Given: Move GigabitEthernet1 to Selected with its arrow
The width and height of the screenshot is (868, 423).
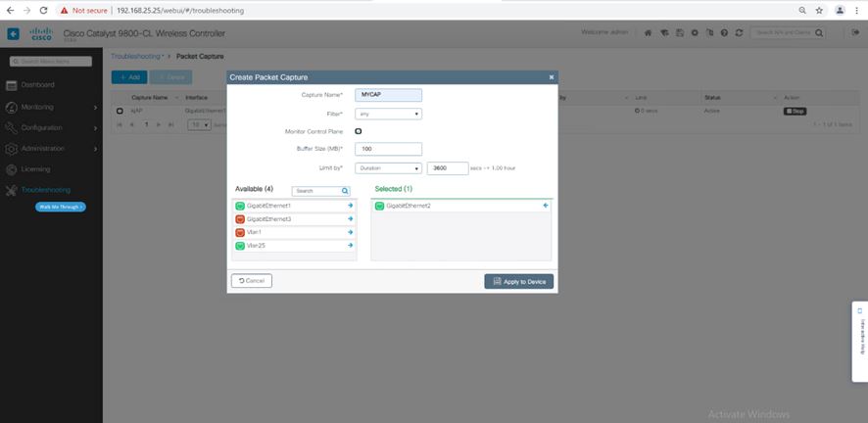Looking at the screenshot, I should (x=350, y=206).
